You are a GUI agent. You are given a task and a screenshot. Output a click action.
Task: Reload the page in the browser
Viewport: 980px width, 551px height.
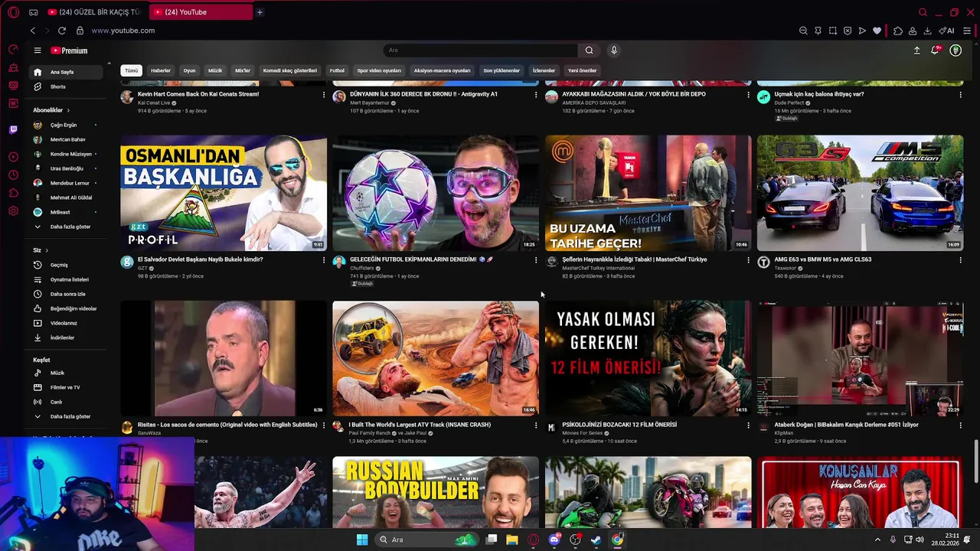[62, 31]
